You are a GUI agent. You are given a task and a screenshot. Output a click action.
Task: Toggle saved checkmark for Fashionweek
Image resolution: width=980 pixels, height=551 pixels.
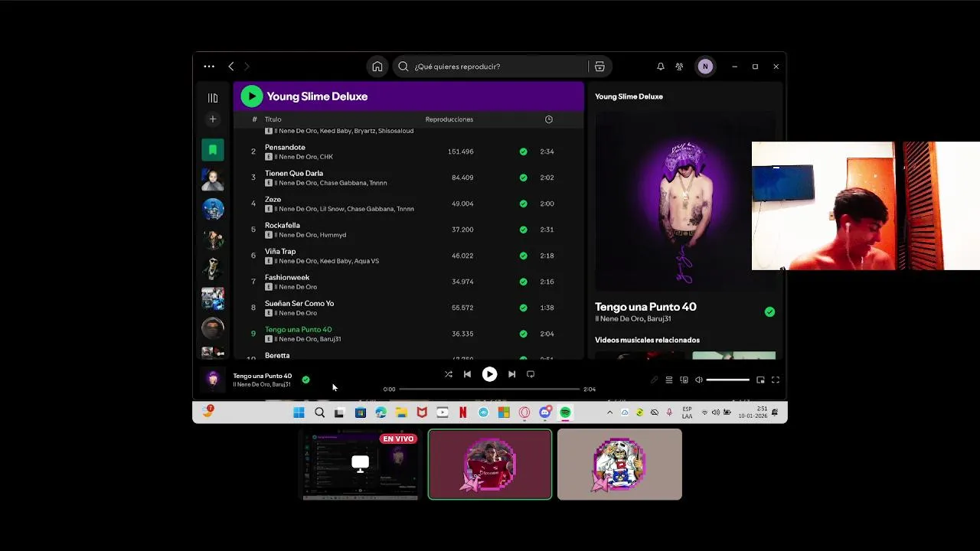point(524,282)
